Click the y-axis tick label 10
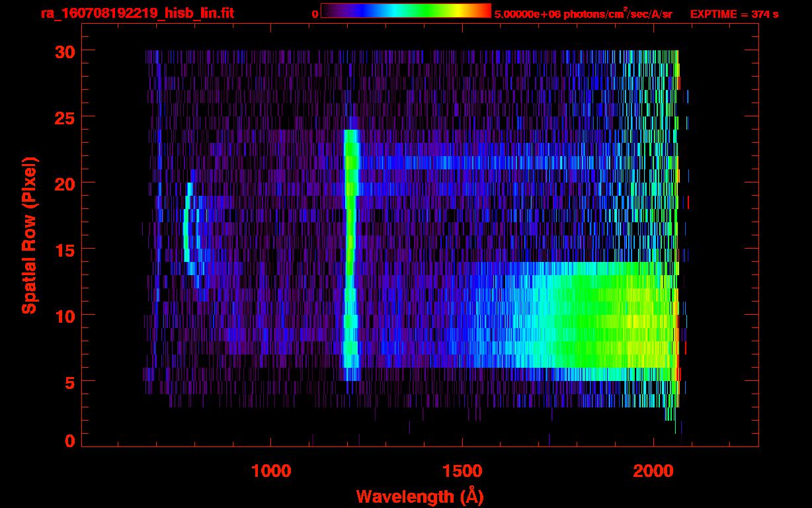The height and width of the screenshot is (508, 812). [63, 316]
